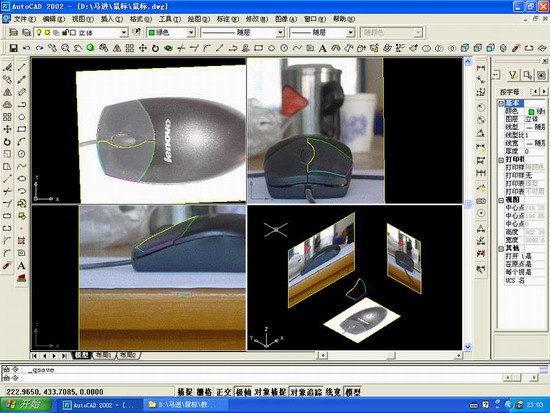
Task: Toggle 极轴 polar tracking in status bar
Action: coord(243,392)
